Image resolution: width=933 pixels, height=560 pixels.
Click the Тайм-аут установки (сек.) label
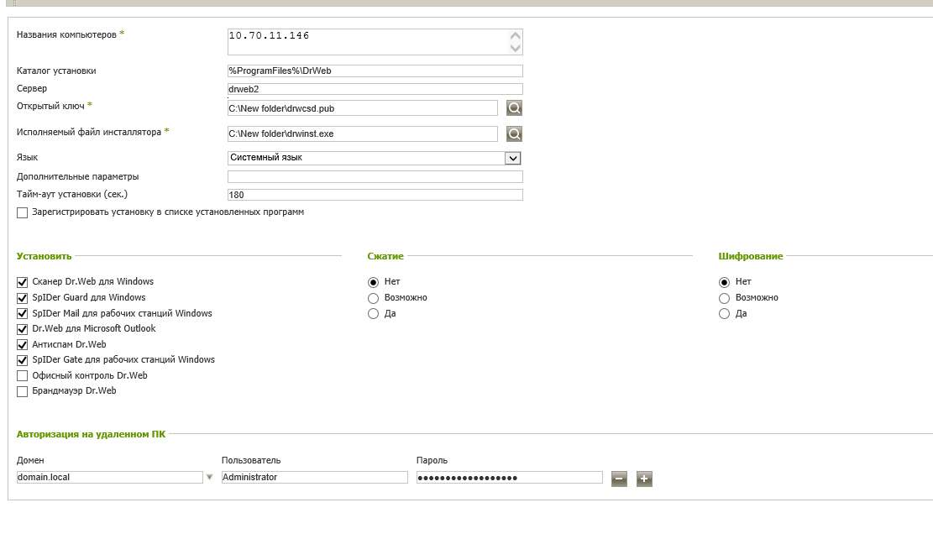click(x=72, y=194)
